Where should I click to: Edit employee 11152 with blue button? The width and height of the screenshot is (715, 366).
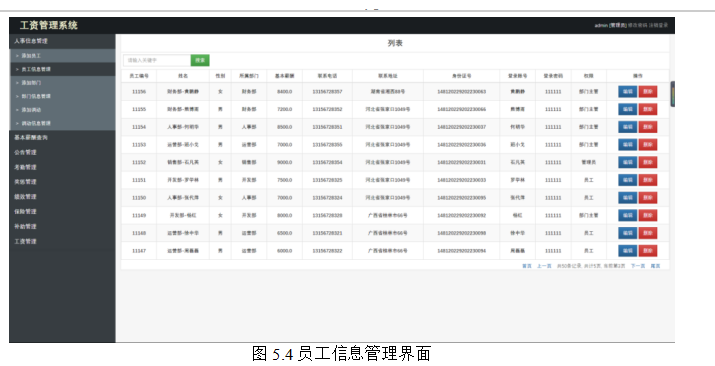[627, 162]
